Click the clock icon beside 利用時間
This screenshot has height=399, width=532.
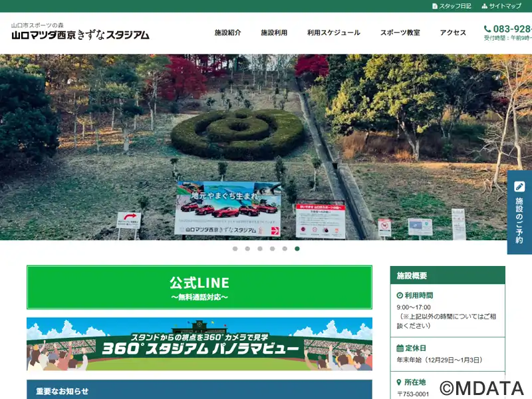[400, 295]
